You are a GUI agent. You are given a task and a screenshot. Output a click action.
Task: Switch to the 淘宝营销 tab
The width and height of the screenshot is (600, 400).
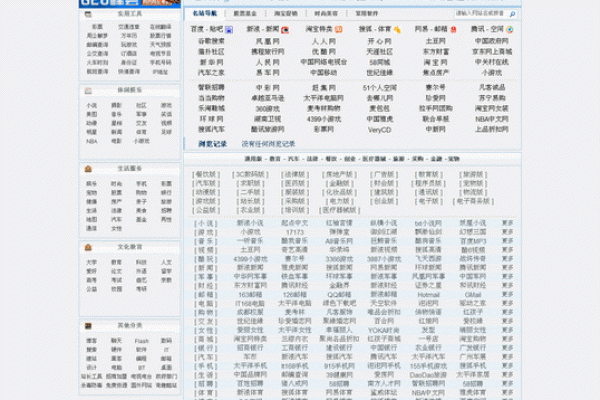click(285, 15)
